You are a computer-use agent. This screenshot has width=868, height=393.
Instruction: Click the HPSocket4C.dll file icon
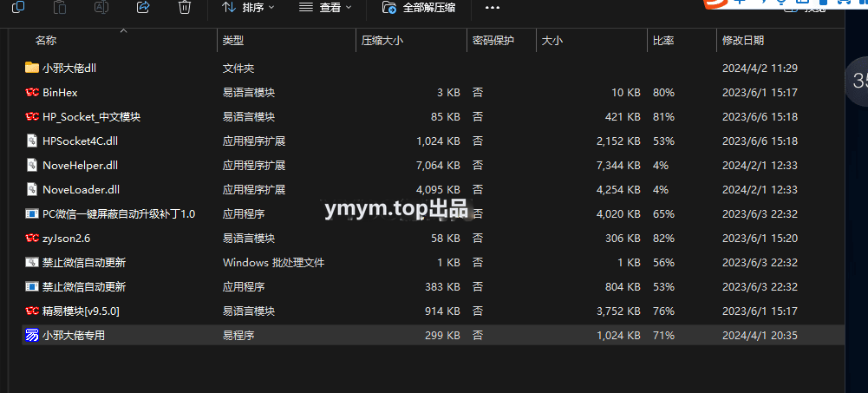coord(32,141)
